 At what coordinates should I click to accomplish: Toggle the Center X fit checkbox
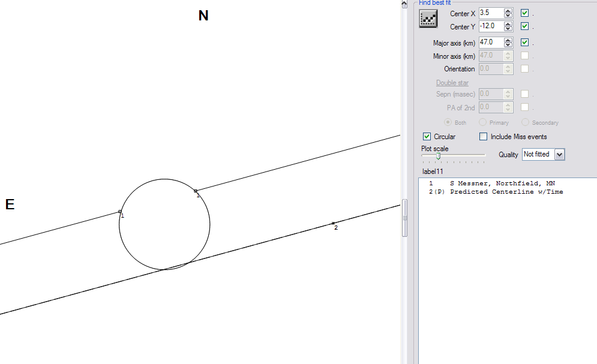tap(524, 13)
